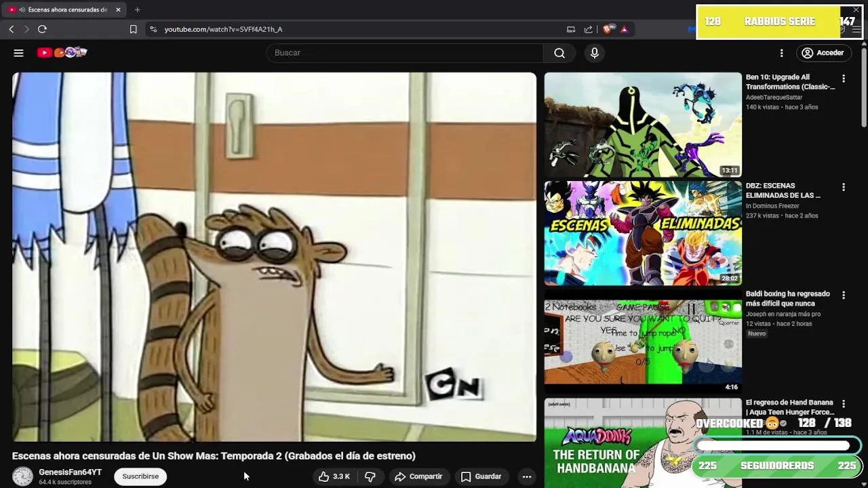Image resolution: width=868 pixels, height=488 pixels.
Task: Click the Acceder sign-in button
Action: click(823, 53)
